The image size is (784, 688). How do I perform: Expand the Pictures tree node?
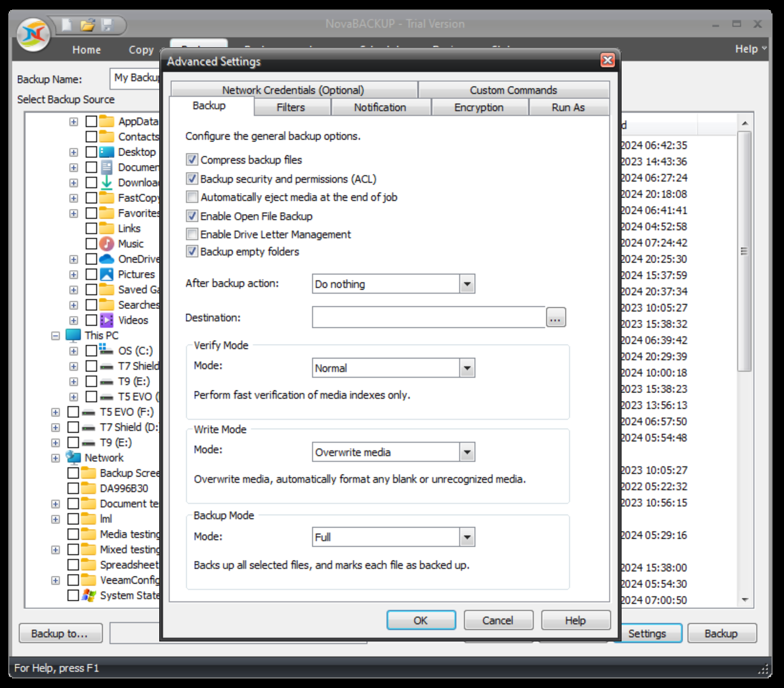point(74,275)
